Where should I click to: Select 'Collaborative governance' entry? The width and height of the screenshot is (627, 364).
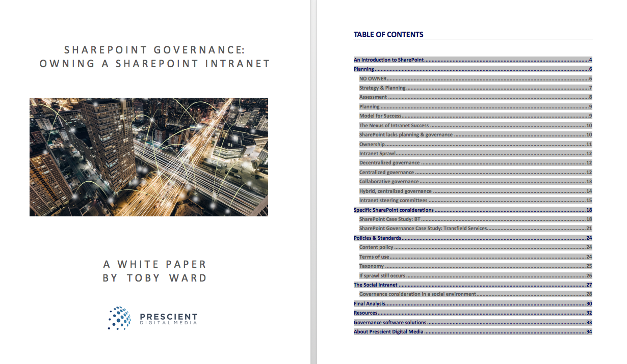(x=475, y=182)
